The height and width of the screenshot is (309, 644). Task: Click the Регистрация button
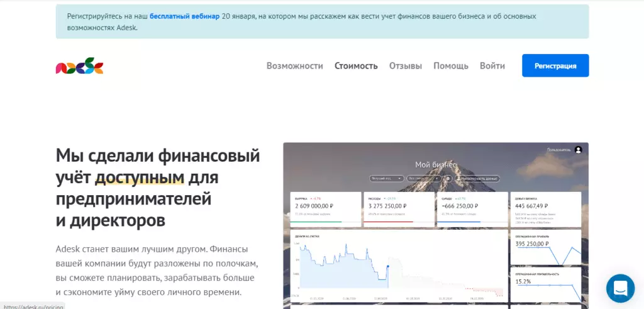pos(555,65)
